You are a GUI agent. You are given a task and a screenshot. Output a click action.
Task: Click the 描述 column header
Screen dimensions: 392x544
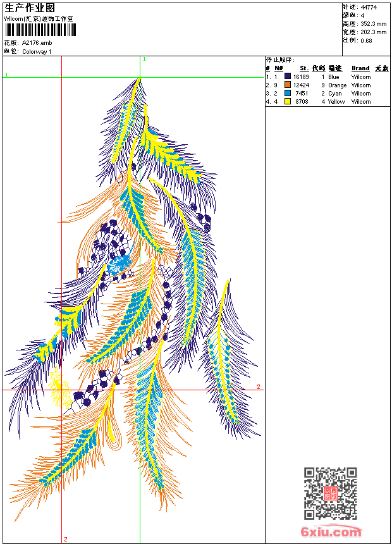[334, 68]
